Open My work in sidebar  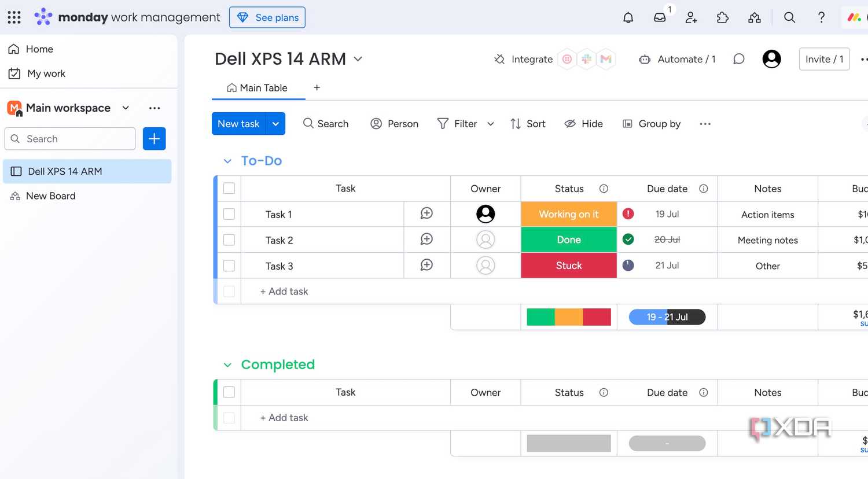37,73
